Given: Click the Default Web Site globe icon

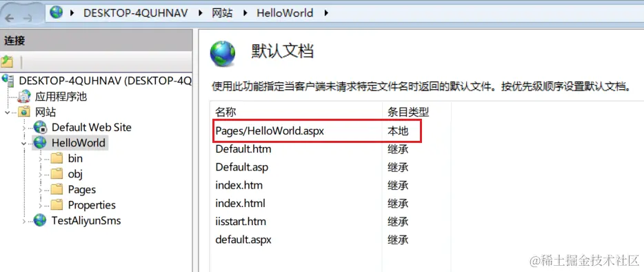Looking at the screenshot, I should click(x=41, y=127).
